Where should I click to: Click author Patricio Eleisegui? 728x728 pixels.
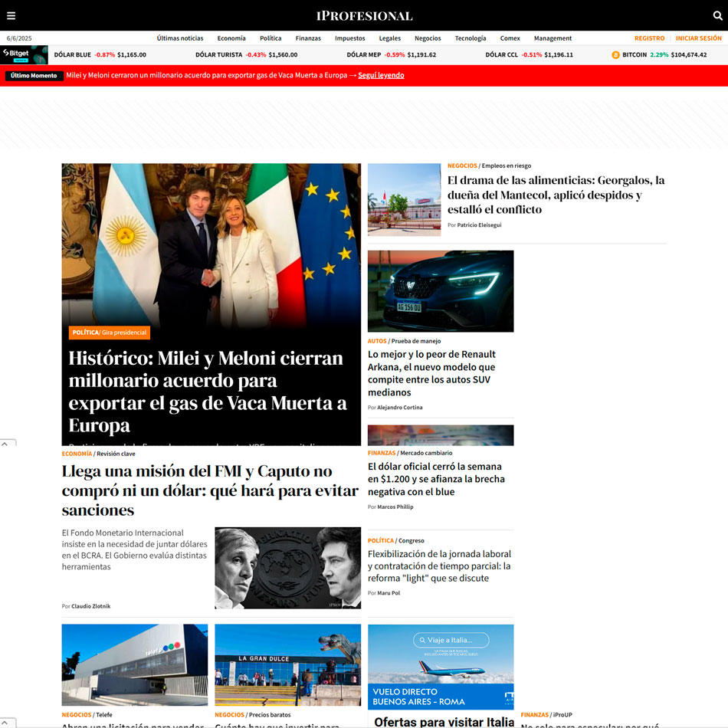point(479,225)
